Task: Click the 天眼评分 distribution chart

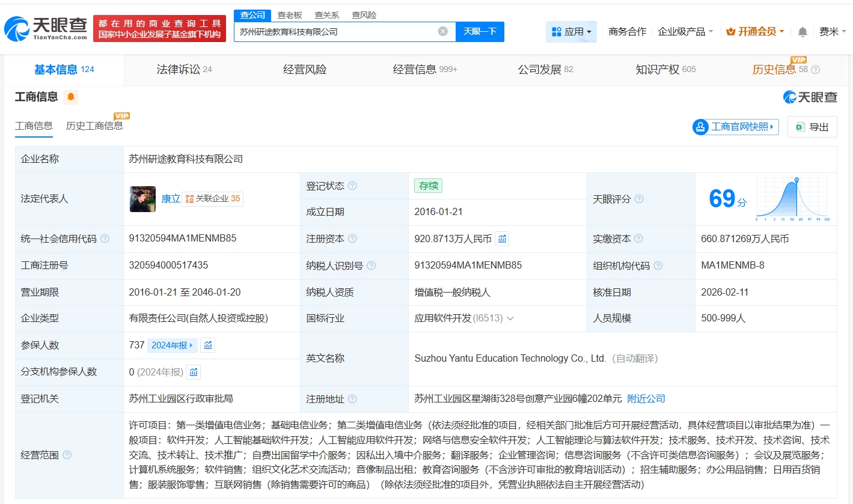Action: (793, 199)
